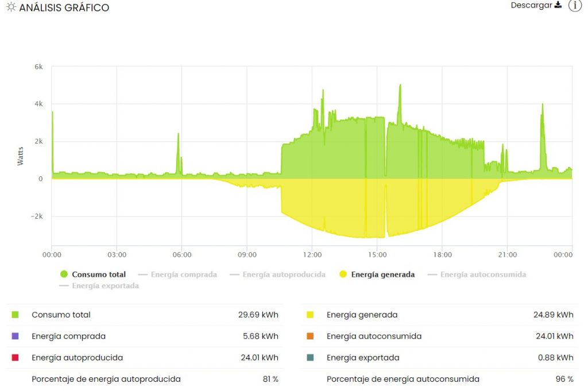The image size is (588, 391).
Task: Click the info circle icon
Action: [575, 6]
